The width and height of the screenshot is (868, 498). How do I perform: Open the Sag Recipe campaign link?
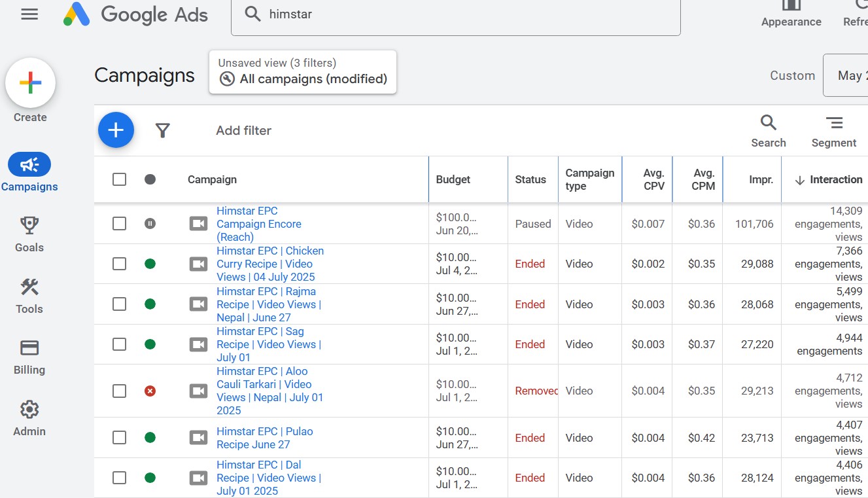pos(268,344)
